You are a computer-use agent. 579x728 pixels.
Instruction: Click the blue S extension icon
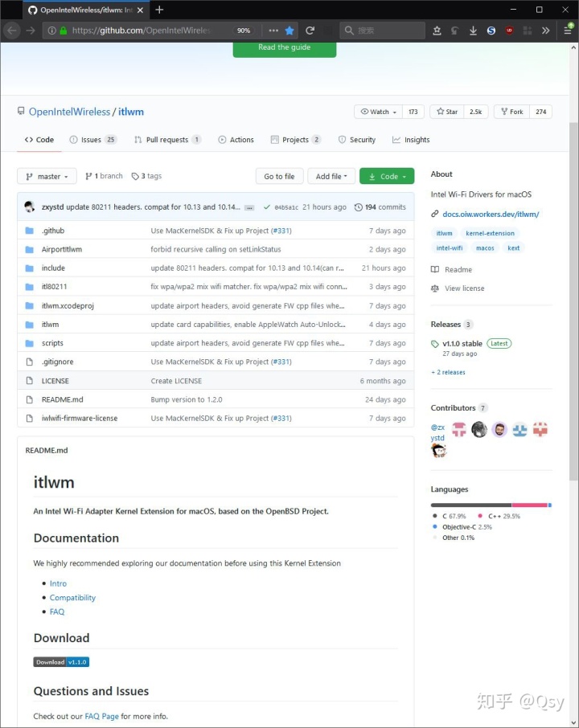(x=491, y=31)
